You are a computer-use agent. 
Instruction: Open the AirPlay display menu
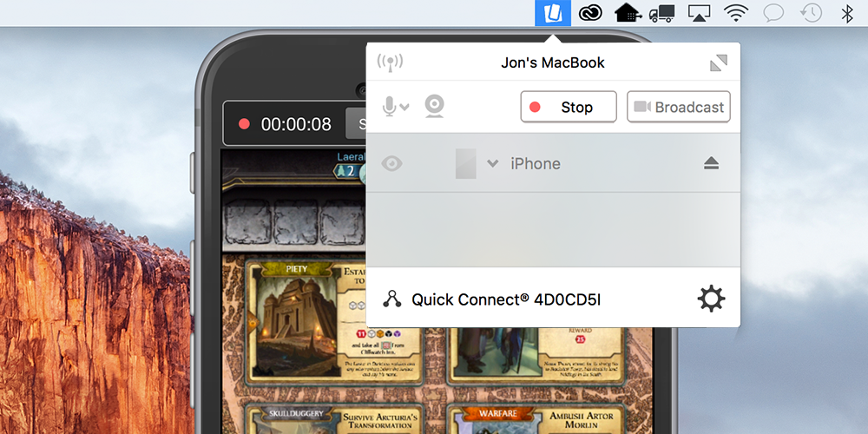[x=699, y=13]
